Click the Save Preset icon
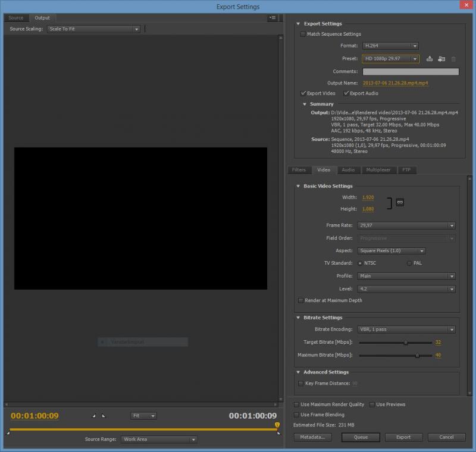Screen dimensions: 476x452 [x=429, y=59]
